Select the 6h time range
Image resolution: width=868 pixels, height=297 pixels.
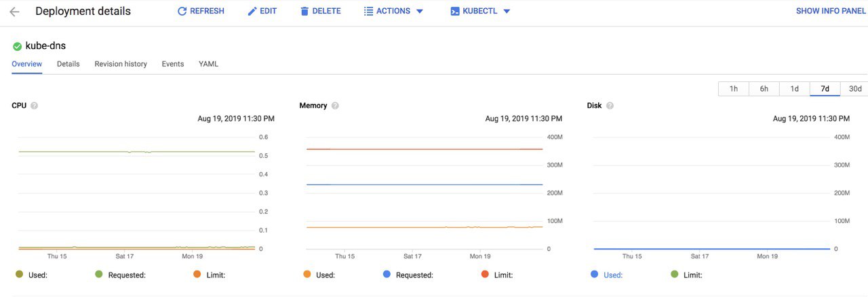point(764,89)
